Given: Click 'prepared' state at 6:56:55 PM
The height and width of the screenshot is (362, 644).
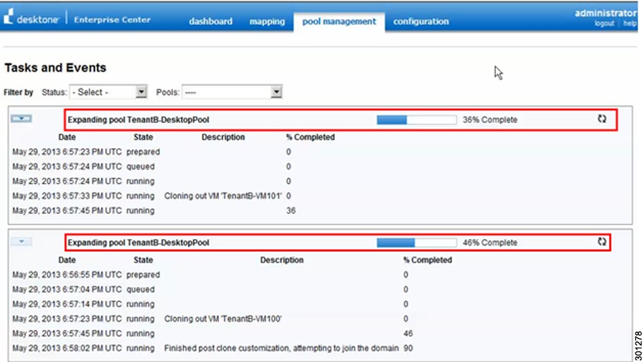Looking at the screenshot, I should click(x=143, y=275).
